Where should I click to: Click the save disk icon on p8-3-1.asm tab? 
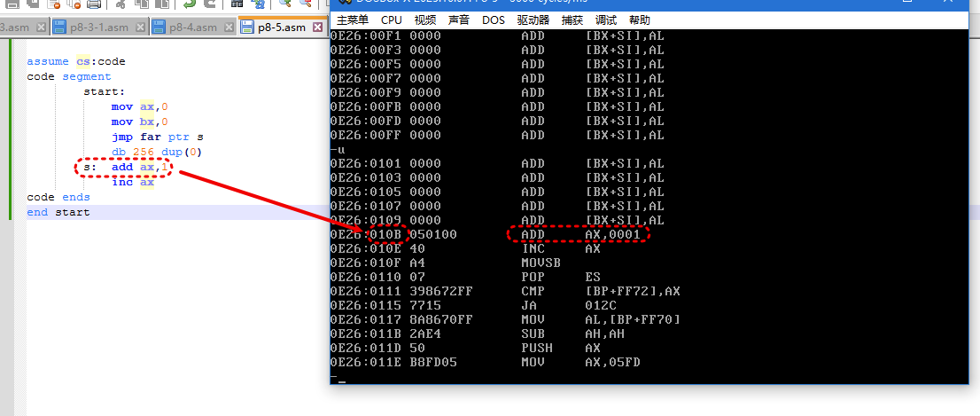click(x=59, y=27)
